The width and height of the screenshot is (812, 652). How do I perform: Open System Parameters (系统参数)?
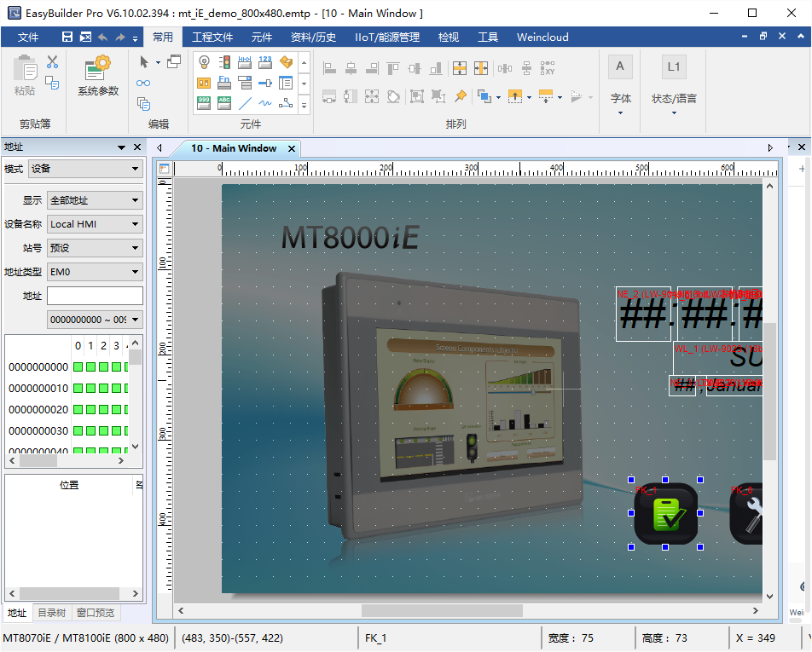pyautogui.click(x=98, y=76)
